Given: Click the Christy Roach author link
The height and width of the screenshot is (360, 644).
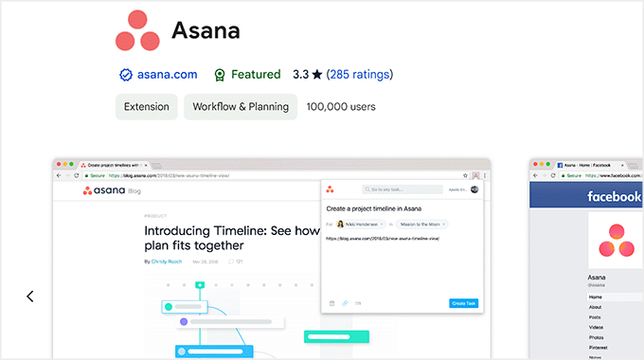Looking at the screenshot, I should point(167,261).
